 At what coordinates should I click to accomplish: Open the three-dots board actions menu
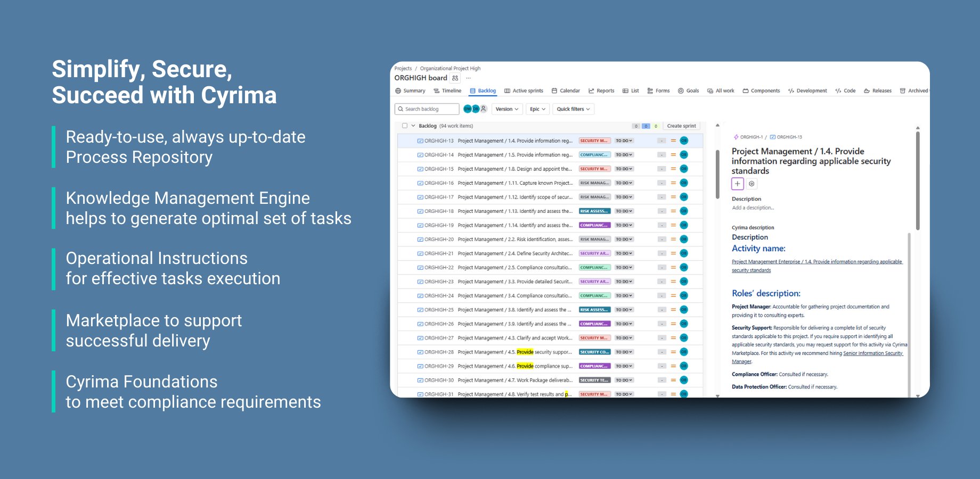tap(469, 78)
